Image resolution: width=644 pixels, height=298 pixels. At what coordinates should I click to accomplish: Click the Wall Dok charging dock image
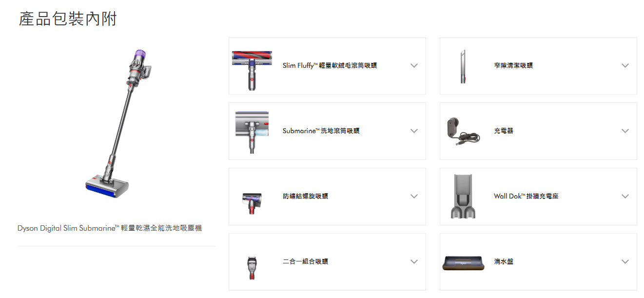click(x=463, y=196)
